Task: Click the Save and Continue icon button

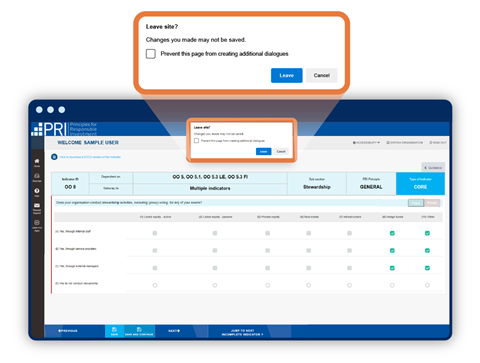Action: [x=139, y=331]
